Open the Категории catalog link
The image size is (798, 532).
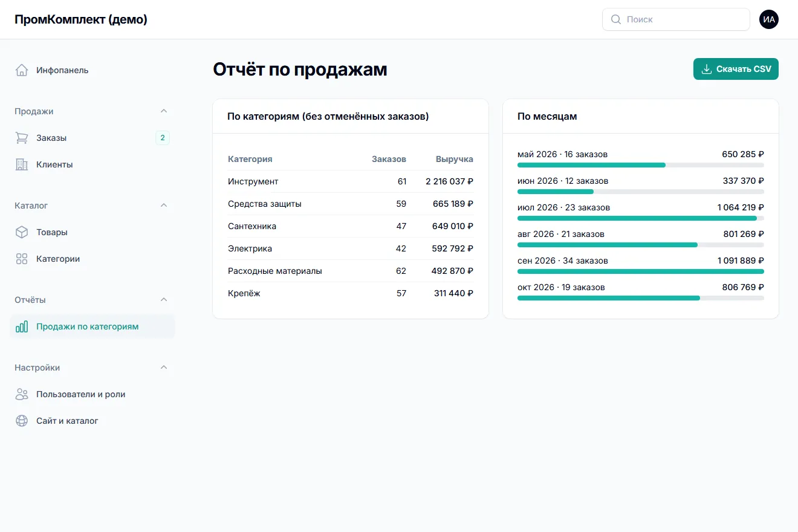(x=92, y=259)
